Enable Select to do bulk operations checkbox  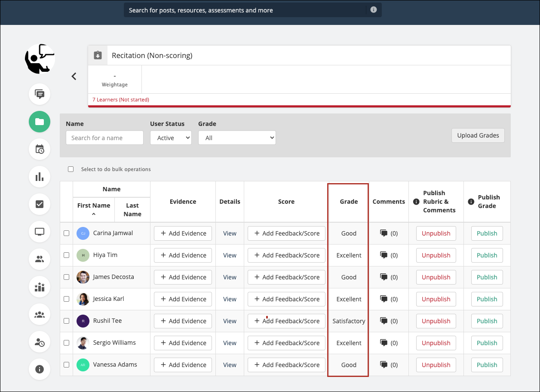click(x=71, y=169)
